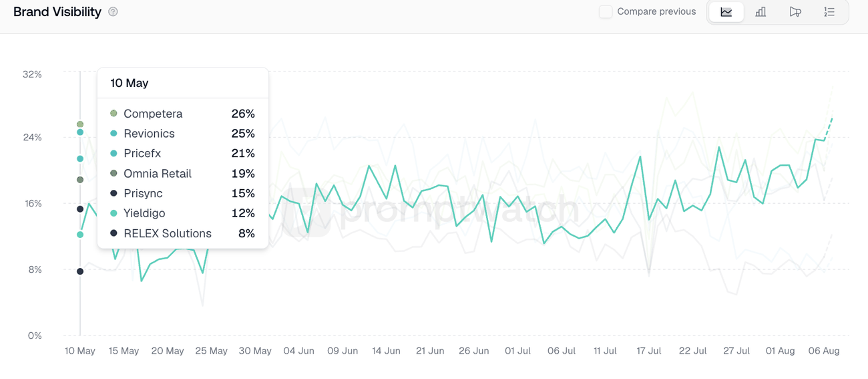Click the 11 Jul x-axis label

605,350
